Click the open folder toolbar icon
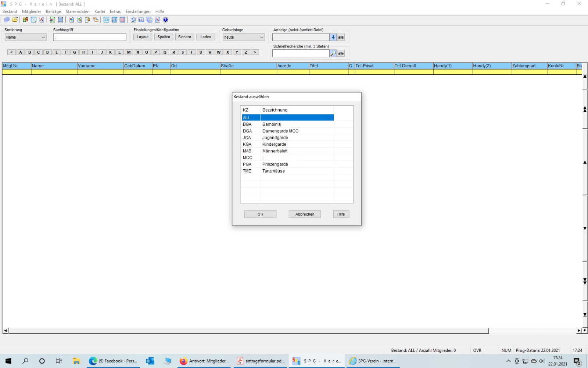The image size is (588, 368). [15, 20]
